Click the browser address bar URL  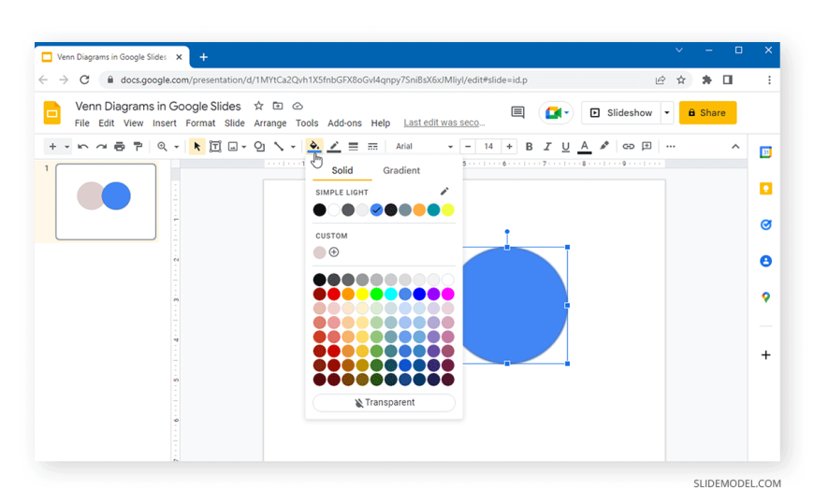click(x=324, y=79)
